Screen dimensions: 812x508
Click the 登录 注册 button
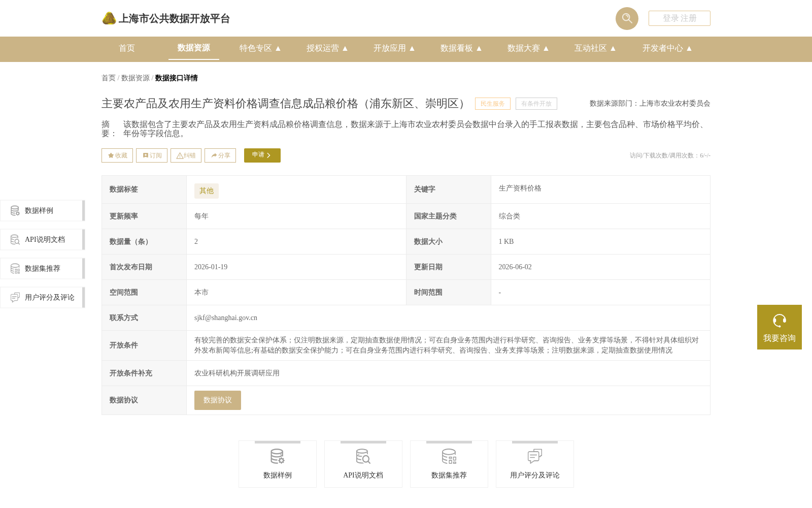coord(680,18)
